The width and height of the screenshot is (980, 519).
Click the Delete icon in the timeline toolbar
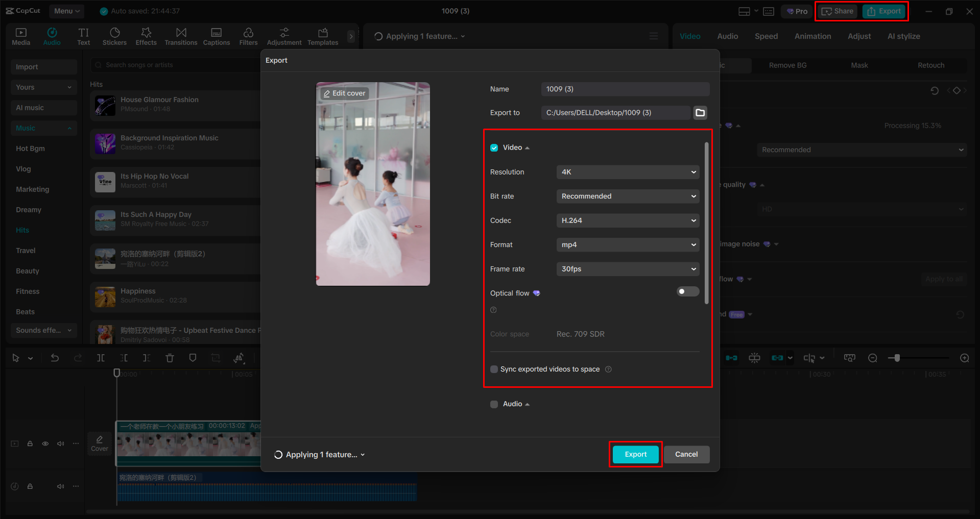[x=170, y=358]
